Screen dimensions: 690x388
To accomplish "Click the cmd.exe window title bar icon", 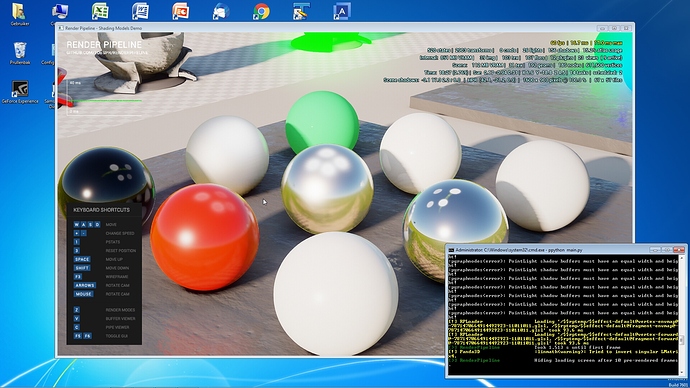I will (451, 250).
